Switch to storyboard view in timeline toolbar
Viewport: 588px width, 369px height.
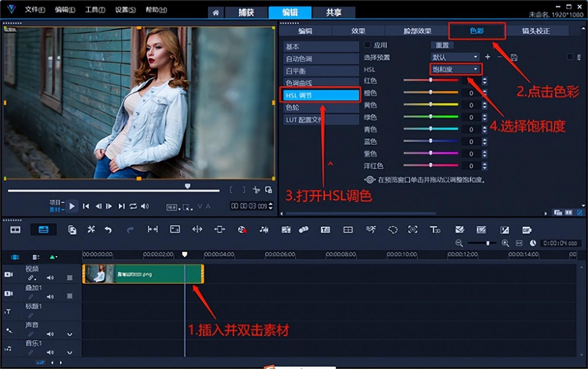click(15, 230)
